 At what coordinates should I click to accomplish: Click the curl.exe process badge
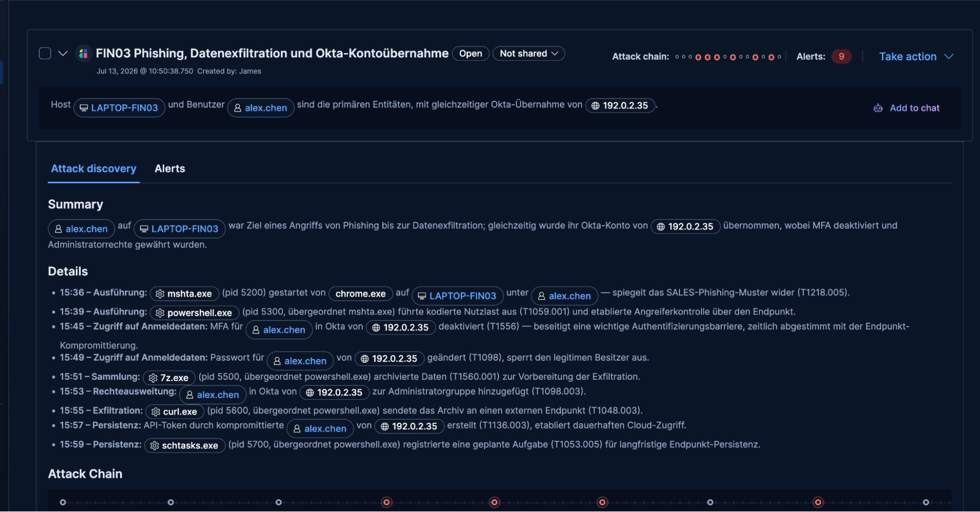(x=175, y=412)
